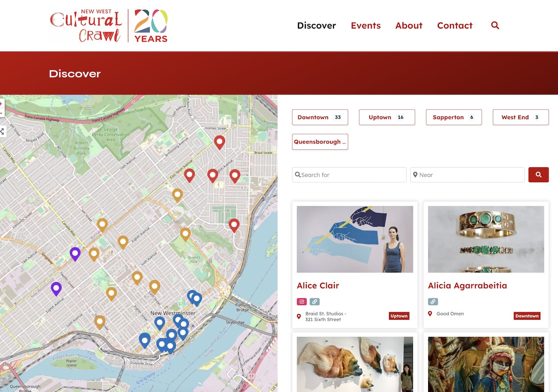Click the red map pin near Holmes Street
The height and width of the screenshot is (392, 558).
[x=219, y=142]
